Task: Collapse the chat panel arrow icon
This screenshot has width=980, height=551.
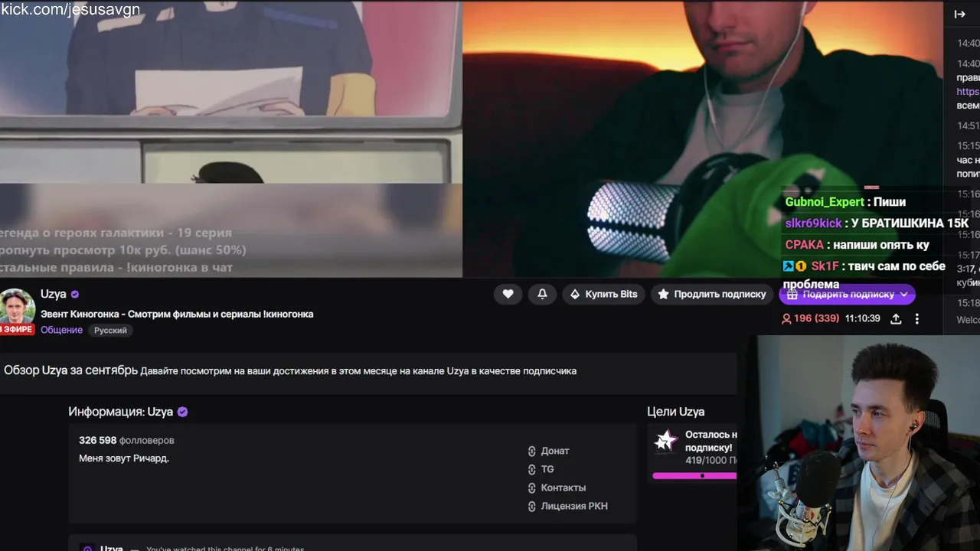Action: [959, 14]
